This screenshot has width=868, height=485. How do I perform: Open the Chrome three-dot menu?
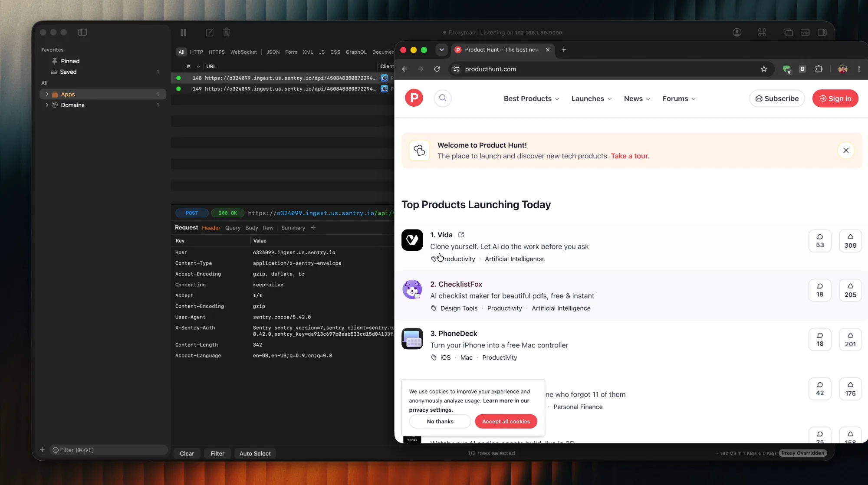(x=859, y=69)
